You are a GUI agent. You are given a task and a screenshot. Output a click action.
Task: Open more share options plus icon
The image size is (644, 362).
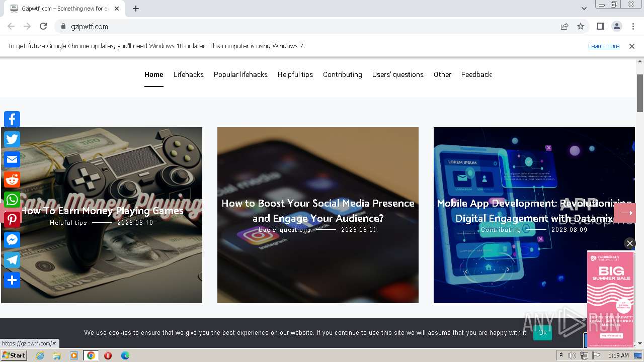click(12, 280)
